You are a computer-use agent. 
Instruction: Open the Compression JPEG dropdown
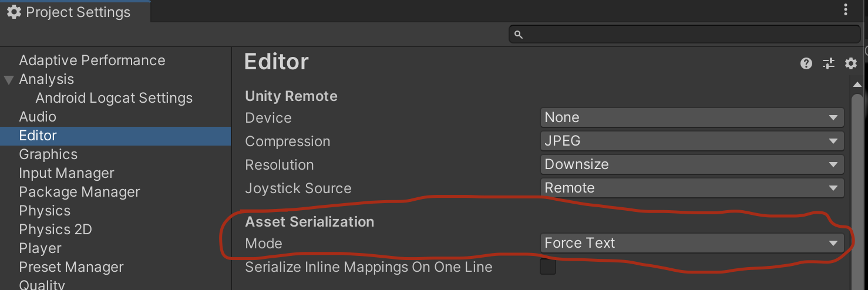[x=692, y=141]
